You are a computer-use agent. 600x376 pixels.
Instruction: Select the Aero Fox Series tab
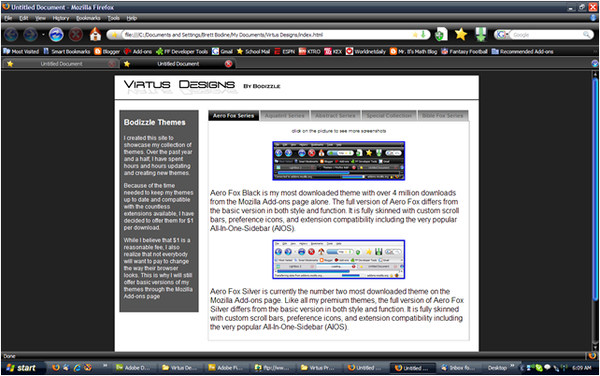233,116
